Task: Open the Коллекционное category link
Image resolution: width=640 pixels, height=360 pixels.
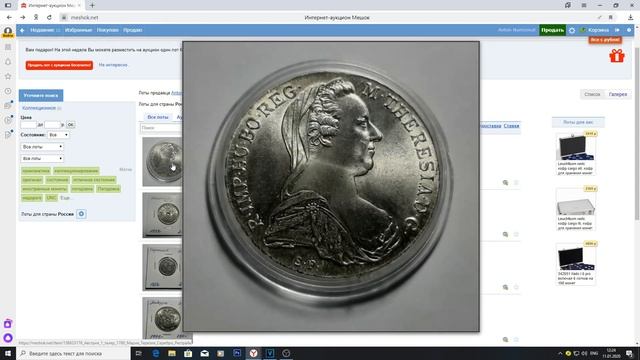Action: pyautogui.click(x=39, y=108)
